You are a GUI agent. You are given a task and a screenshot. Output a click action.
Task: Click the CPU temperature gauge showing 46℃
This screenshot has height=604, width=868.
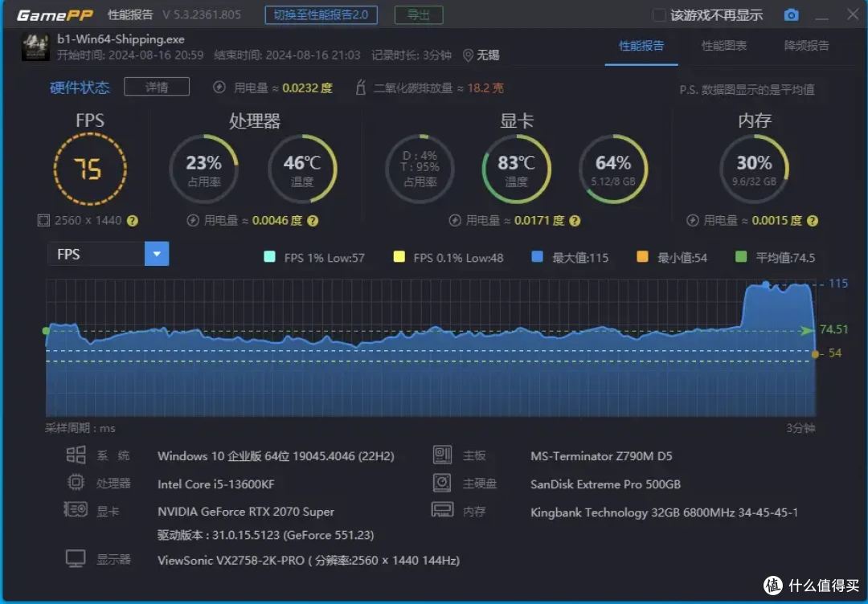click(302, 169)
